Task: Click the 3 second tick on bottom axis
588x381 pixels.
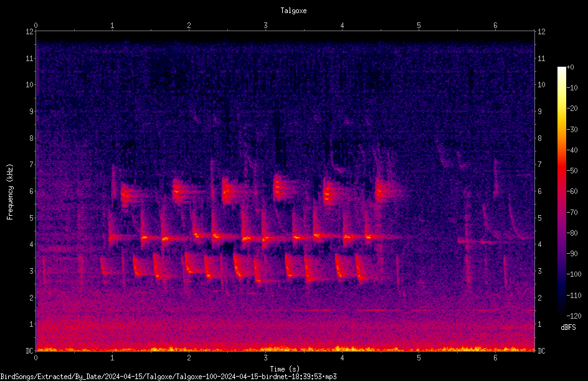Action: pyautogui.click(x=265, y=358)
